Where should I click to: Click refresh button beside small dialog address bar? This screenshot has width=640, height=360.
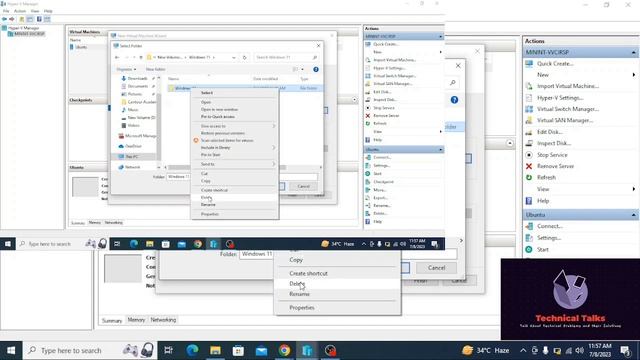click(x=244, y=58)
